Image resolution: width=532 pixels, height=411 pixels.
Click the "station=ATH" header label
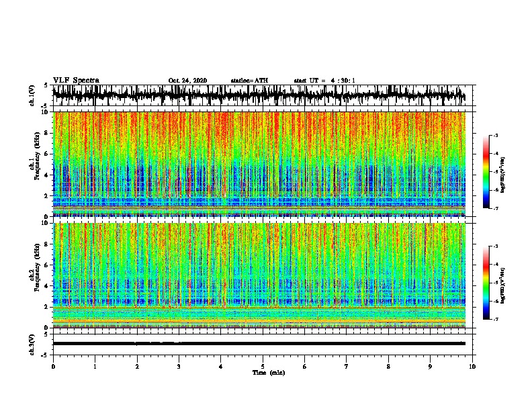(249, 81)
